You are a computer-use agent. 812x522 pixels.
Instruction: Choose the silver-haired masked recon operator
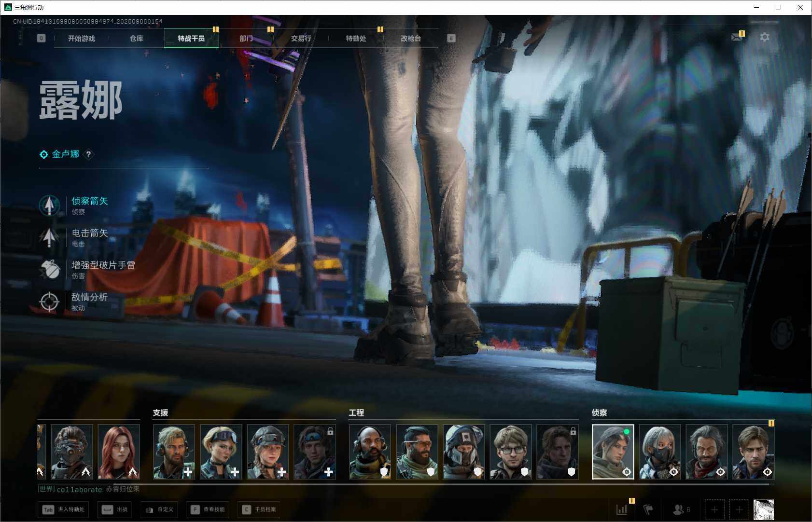click(x=660, y=452)
